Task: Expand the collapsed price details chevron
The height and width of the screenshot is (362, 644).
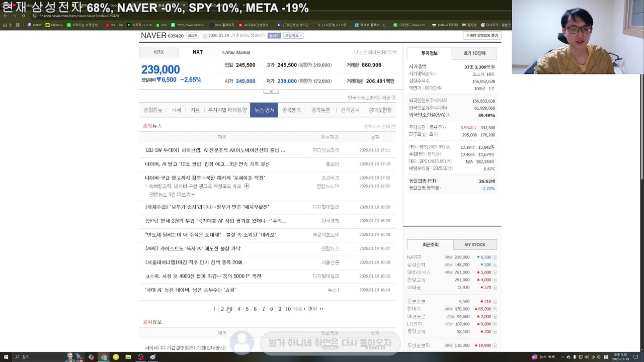Action: (271, 92)
